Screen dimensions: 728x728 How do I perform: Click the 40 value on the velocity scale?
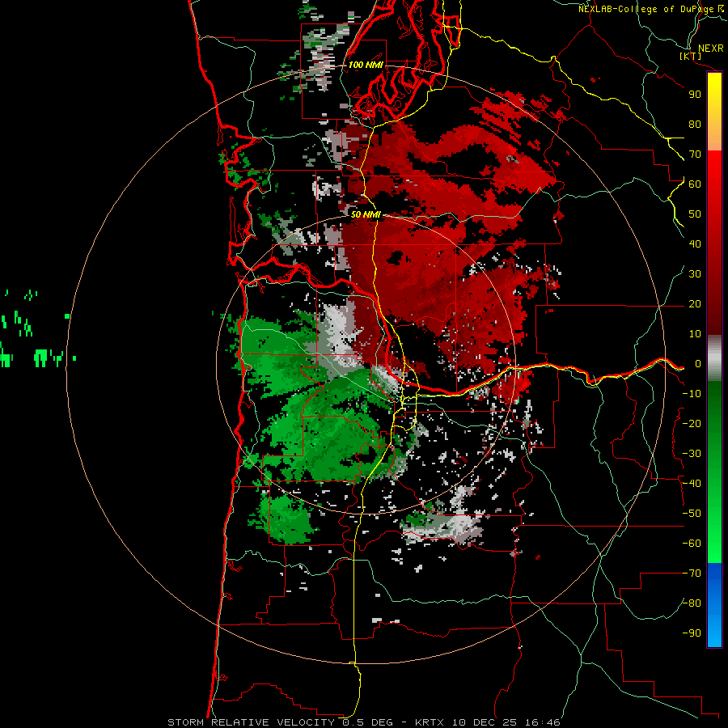[x=695, y=243]
